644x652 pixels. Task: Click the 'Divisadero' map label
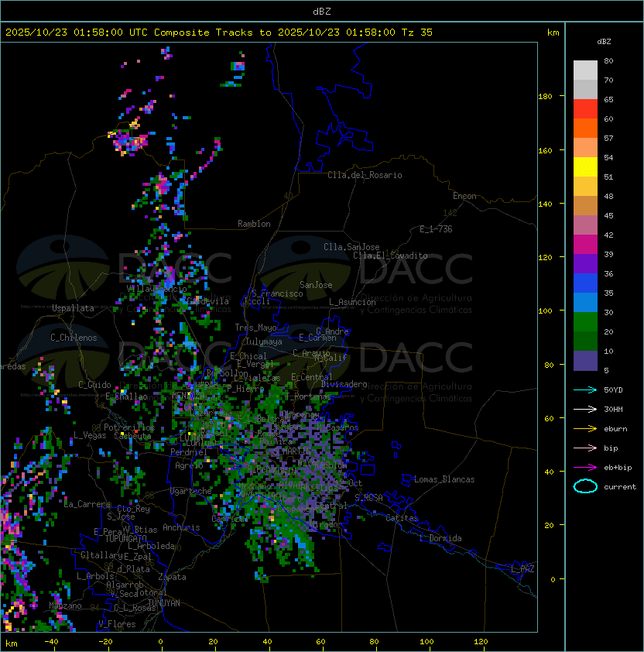tap(344, 384)
